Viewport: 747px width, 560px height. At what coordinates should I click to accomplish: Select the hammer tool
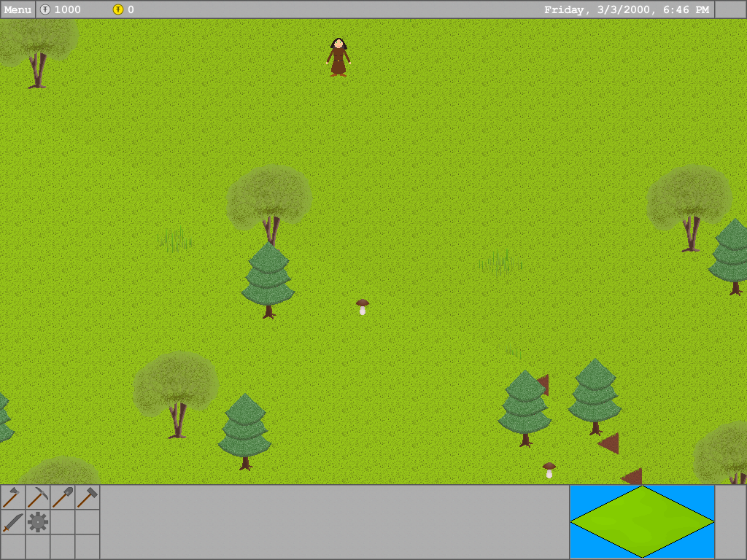click(x=88, y=497)
